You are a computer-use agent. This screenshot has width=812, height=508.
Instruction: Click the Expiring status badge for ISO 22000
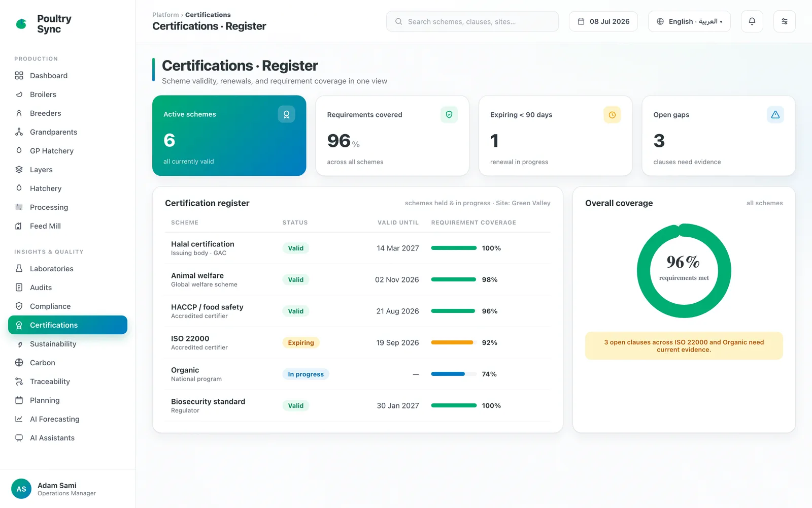301,343
